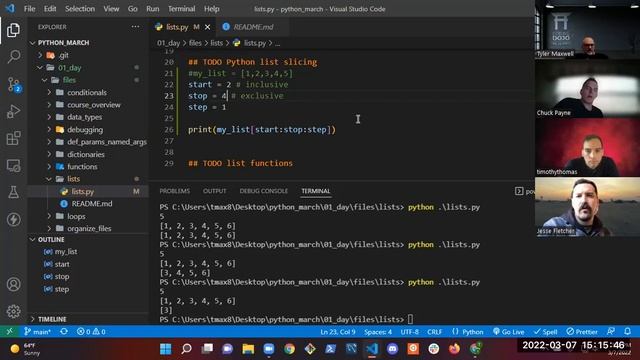
Task: Open the Run menu
Action: [153, 9]
